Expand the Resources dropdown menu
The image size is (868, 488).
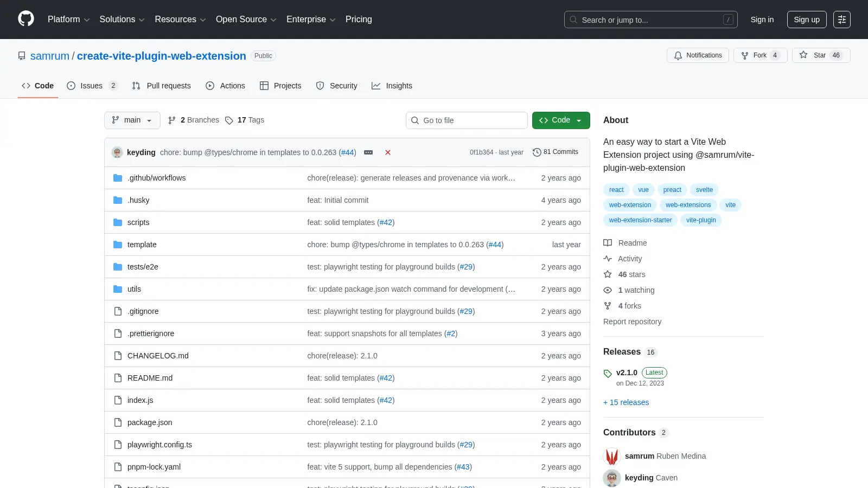[x=180, y=20]
